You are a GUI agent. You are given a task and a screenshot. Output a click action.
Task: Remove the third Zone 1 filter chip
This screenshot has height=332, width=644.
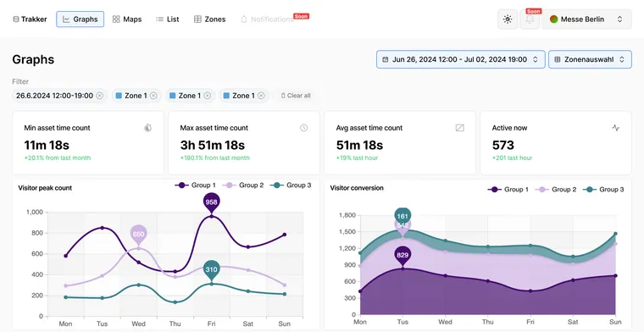pos(261,96)
